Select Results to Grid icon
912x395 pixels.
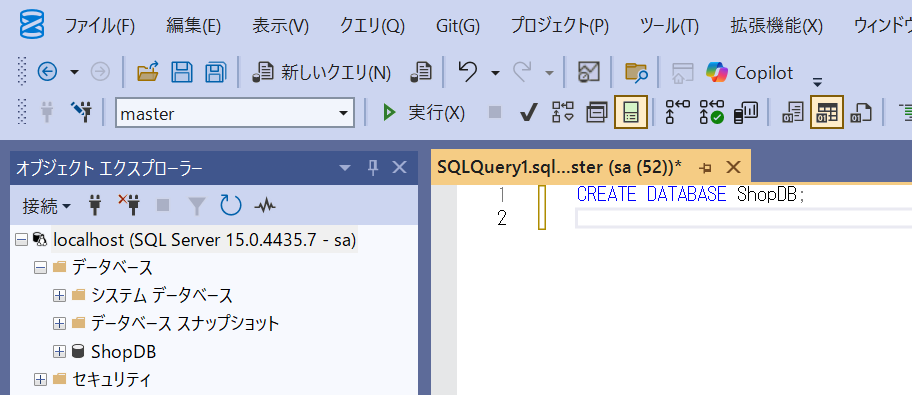826,112
